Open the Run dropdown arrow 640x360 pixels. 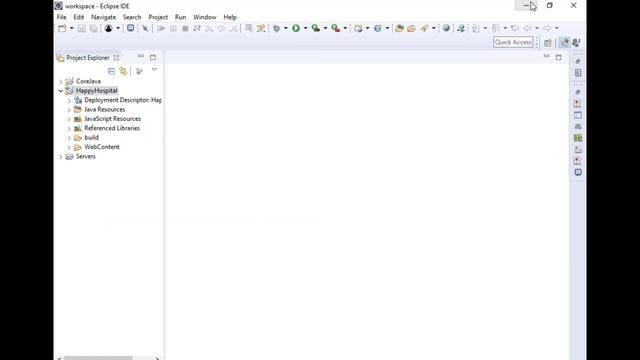pyautogui.click(x=305, y=28)
